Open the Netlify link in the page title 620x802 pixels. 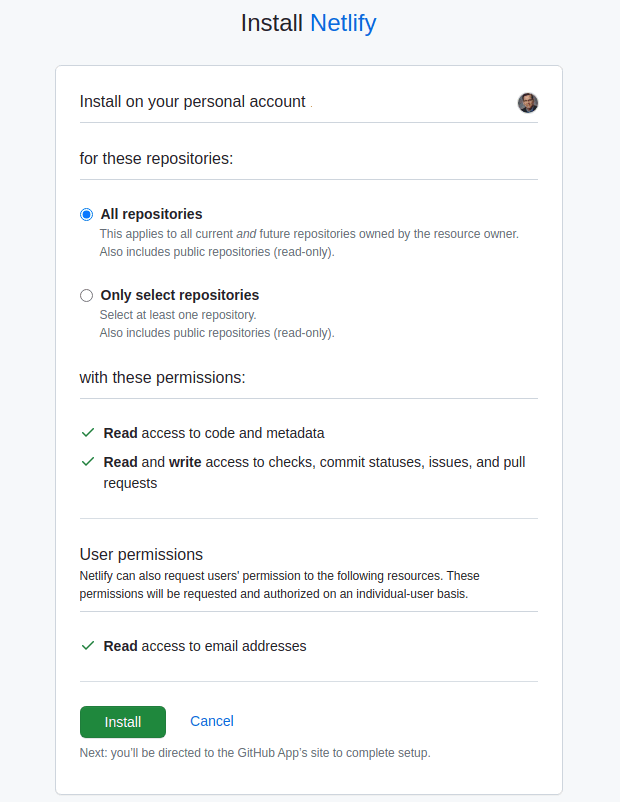click(343, 23)
